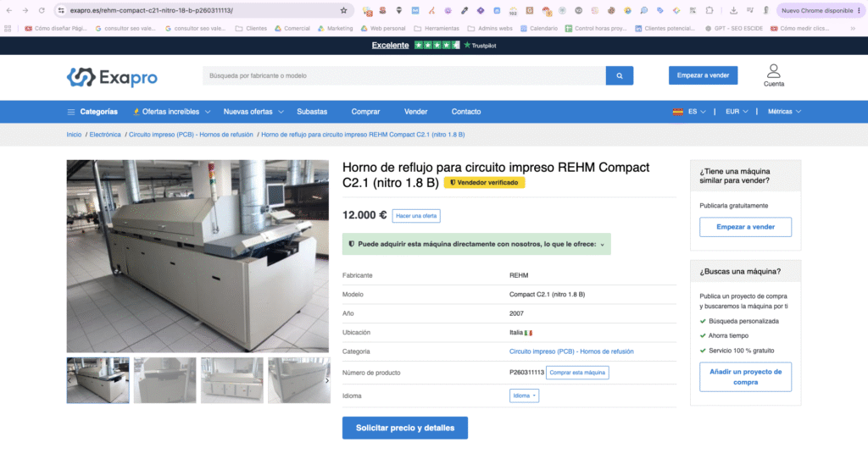Select the fourth oven thumbnail

click(x=299, y=380)
